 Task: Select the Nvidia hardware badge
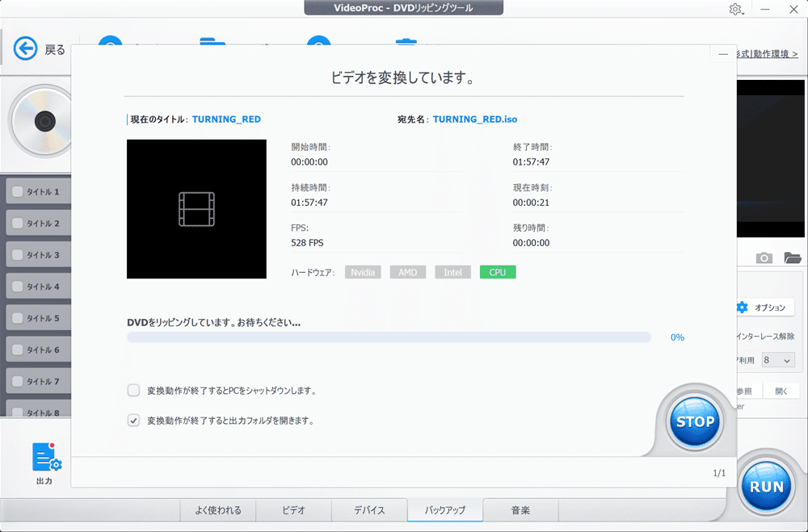(363, 272)
